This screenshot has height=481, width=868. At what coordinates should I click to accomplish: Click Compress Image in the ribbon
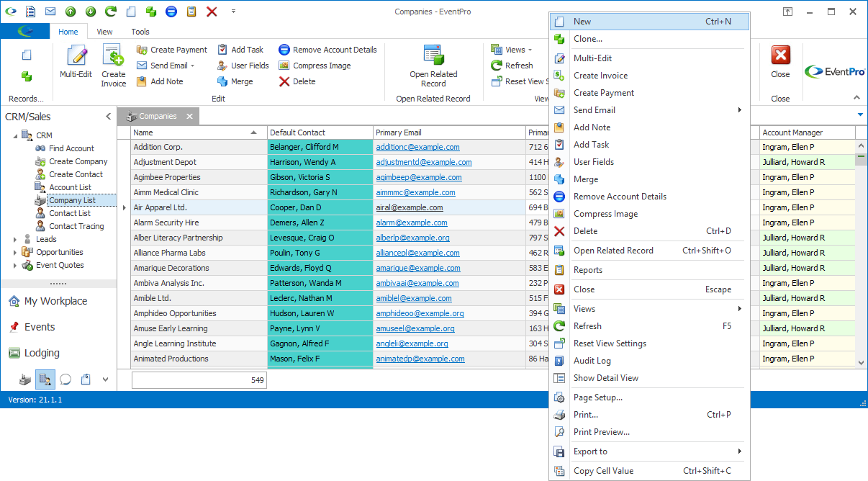pos(315,66)
